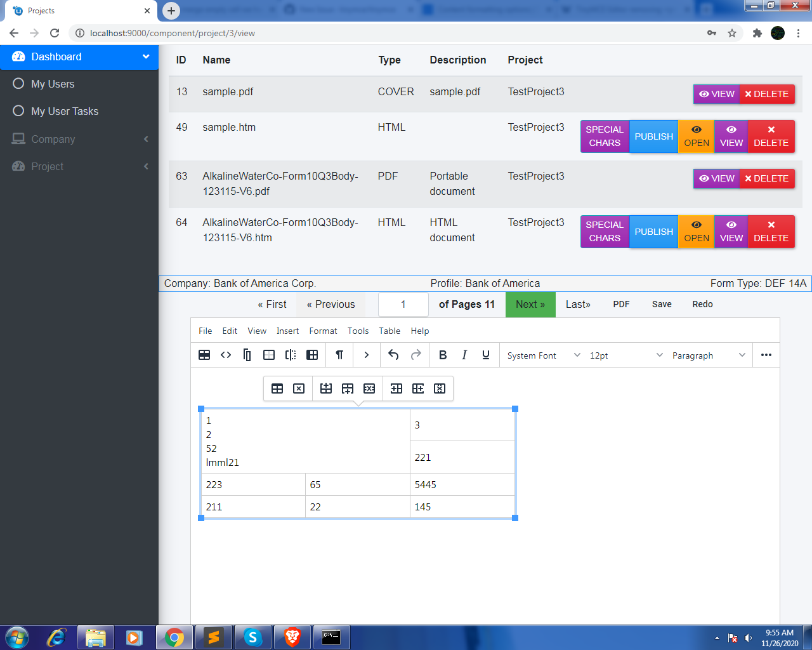Open the Table menu in the editor
Viewport: 812px width, 650px height.
[x=390, y=331]
